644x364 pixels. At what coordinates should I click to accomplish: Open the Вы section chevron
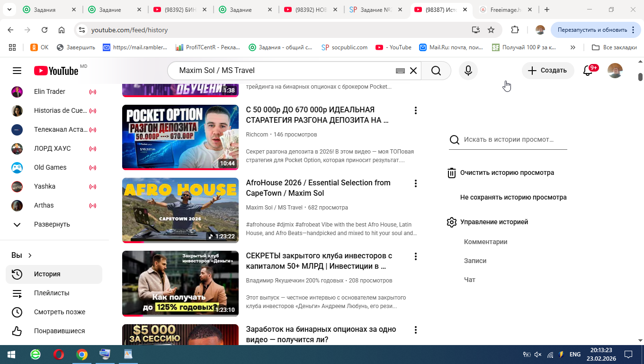(30, 255)
